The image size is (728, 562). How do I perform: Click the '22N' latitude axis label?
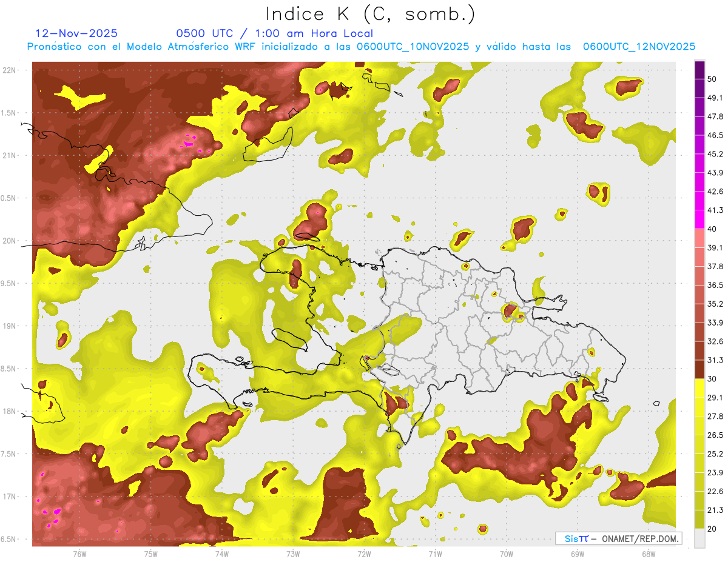[x=10, y=70]
